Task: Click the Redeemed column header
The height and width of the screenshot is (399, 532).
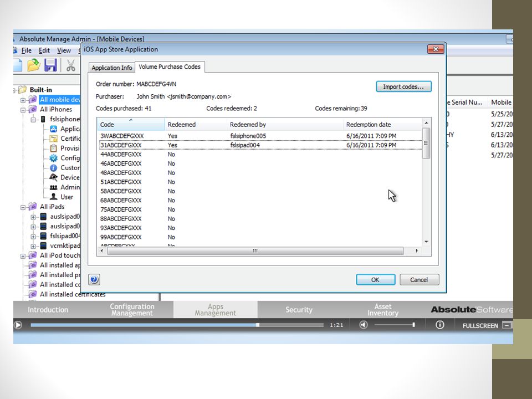Action: (x=196, y=125)
